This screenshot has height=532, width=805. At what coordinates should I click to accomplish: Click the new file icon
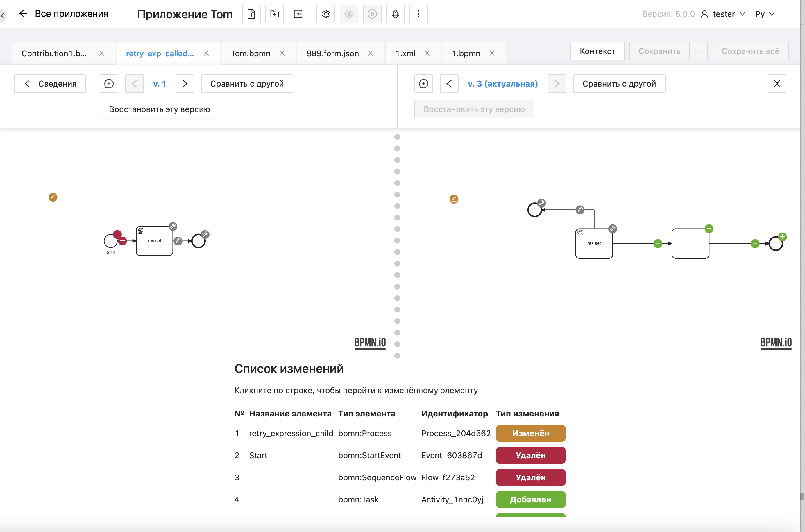[251, 14]
